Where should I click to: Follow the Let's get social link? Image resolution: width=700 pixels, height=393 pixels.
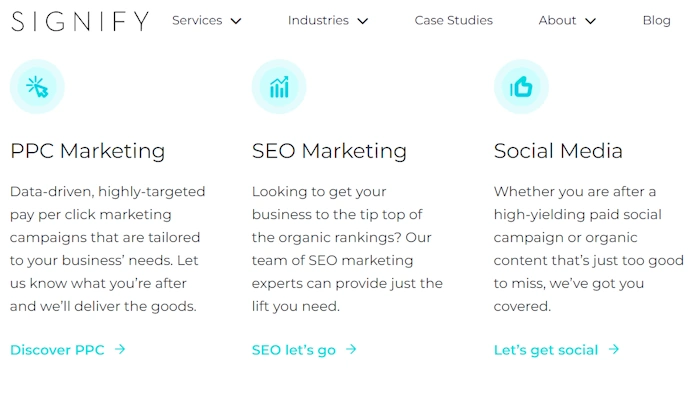point(546,350)
